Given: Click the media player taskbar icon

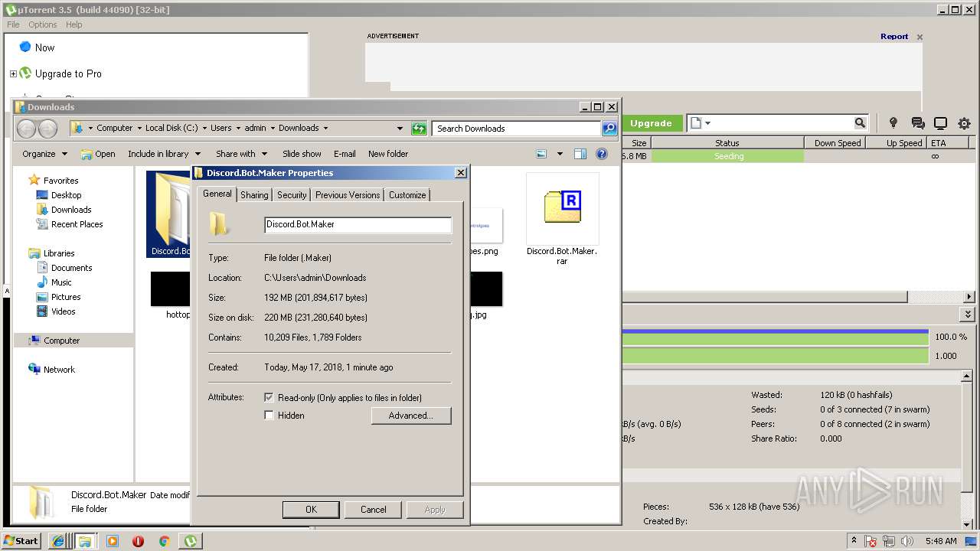Looking at the screenshot, I should tap(113, 541).
